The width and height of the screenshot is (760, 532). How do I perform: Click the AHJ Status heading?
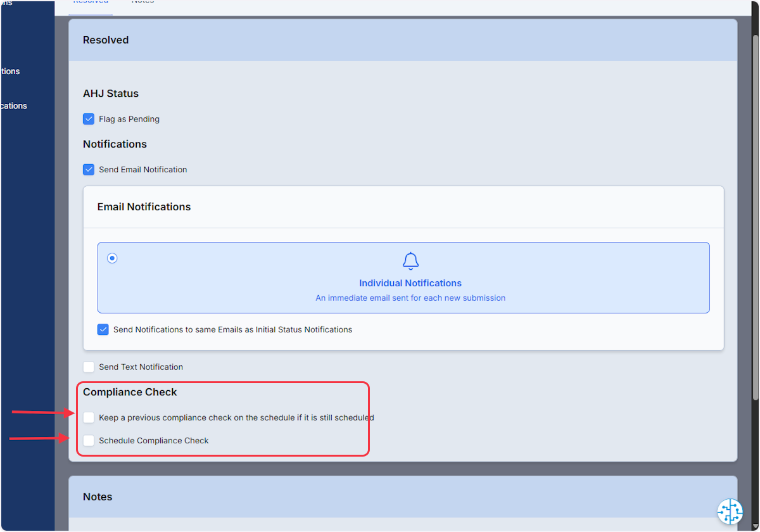[x=111, y=93]
